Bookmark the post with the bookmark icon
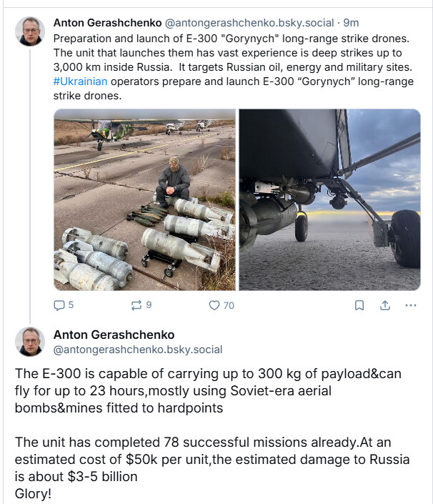This screenshot has height=504, width=433. [359, 305]
